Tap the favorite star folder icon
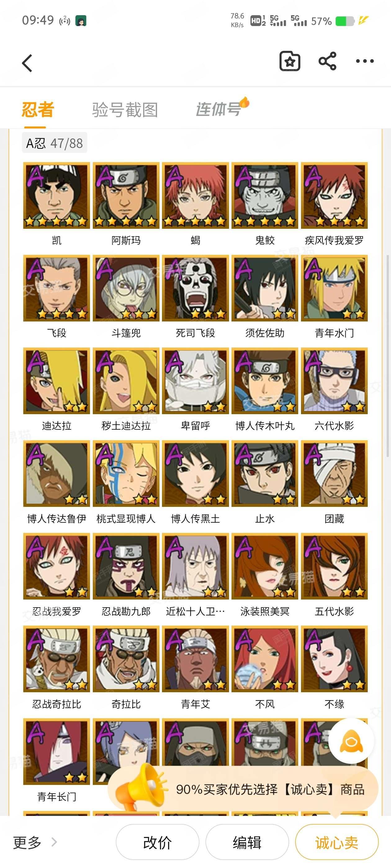Image resolution: width=391 pixels, height=868 pixels. coord(290,61)
